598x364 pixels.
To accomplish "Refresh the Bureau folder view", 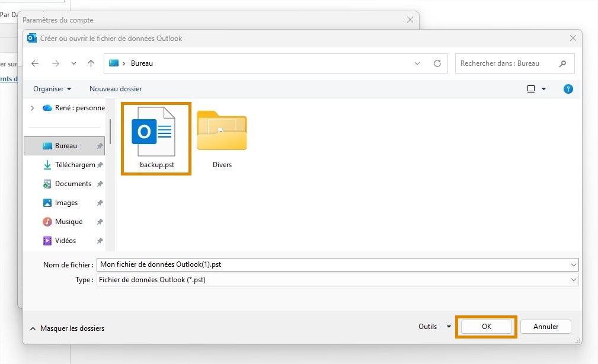I will [x=437, y=63].
